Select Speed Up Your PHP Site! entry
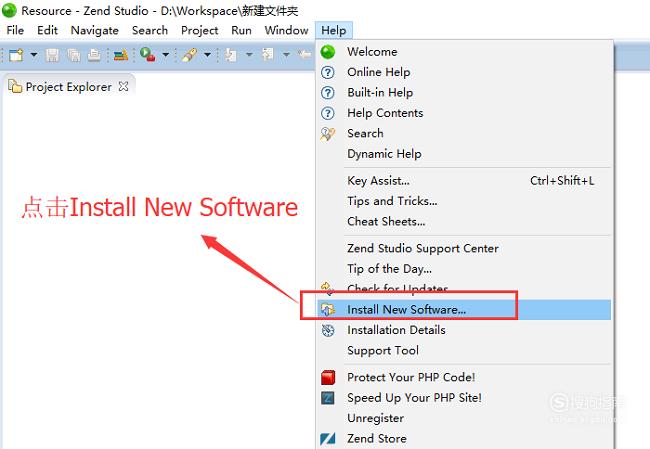The image size is (650, 449). [x=463, y=398]
